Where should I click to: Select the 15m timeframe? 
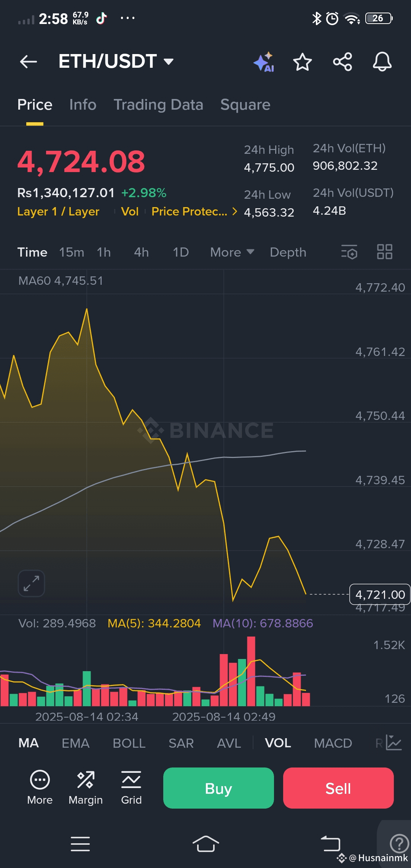coord(72,252)
